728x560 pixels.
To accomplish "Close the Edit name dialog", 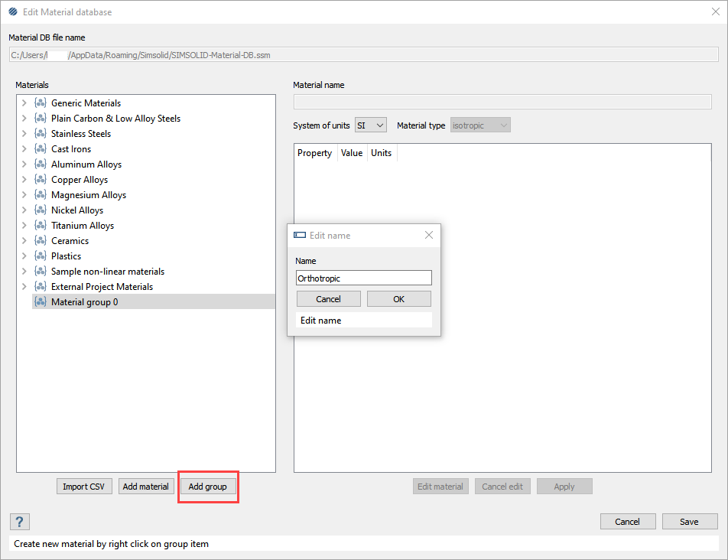I will [429, 236].
